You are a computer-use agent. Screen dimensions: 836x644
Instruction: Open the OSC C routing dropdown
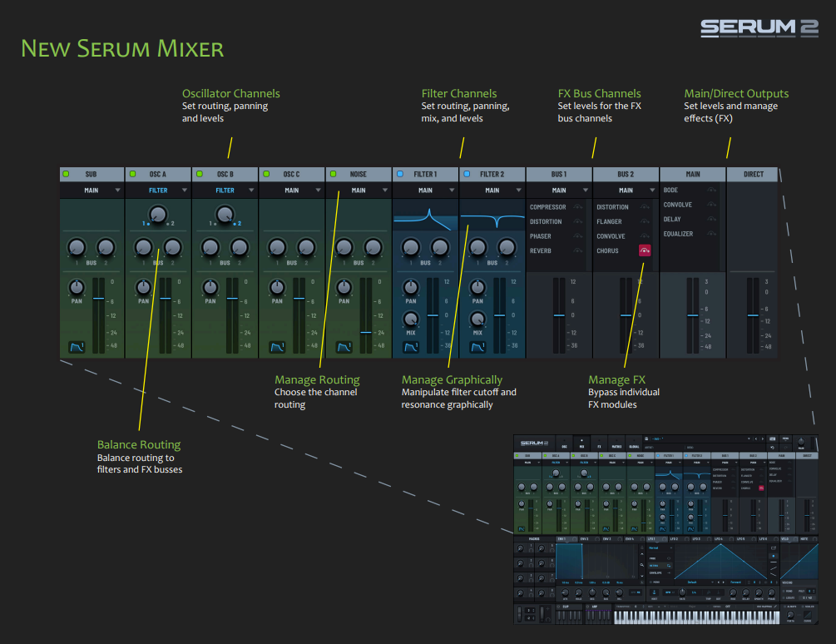pos(292,191)
